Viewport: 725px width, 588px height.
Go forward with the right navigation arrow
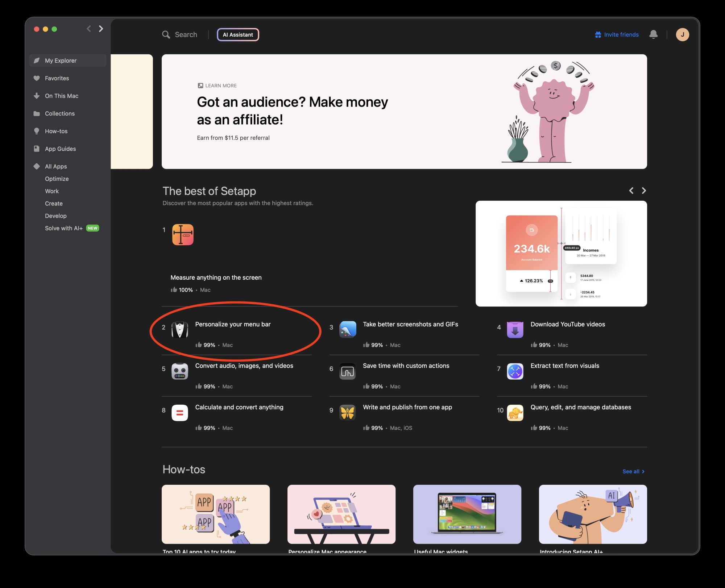(101, 29)
